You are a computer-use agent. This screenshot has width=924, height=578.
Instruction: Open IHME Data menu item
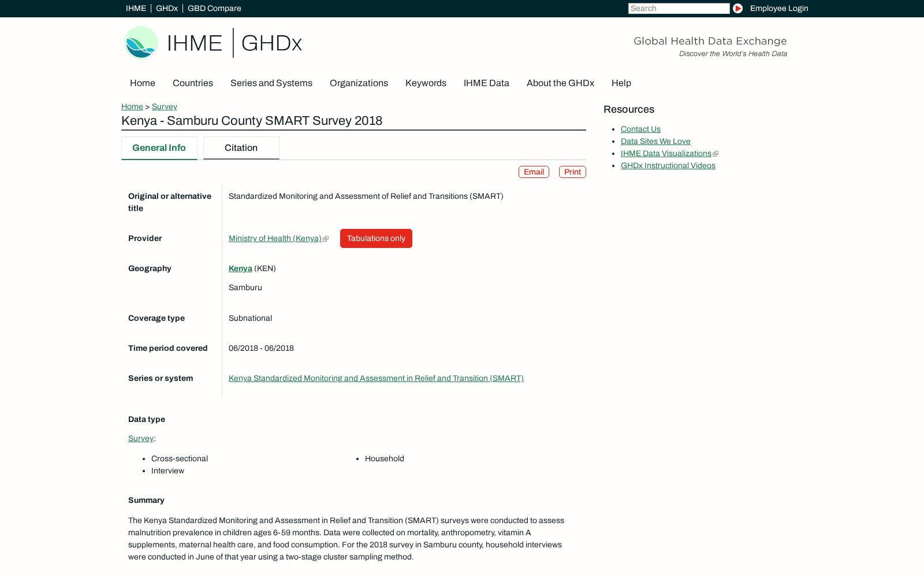(x=486, y=83)
